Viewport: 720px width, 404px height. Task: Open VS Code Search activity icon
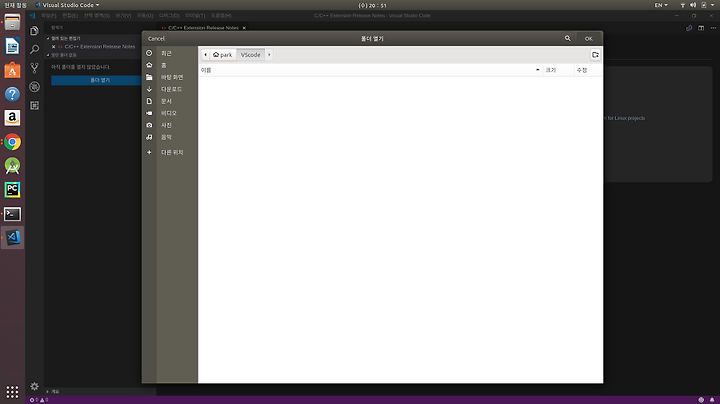[34, 50]
